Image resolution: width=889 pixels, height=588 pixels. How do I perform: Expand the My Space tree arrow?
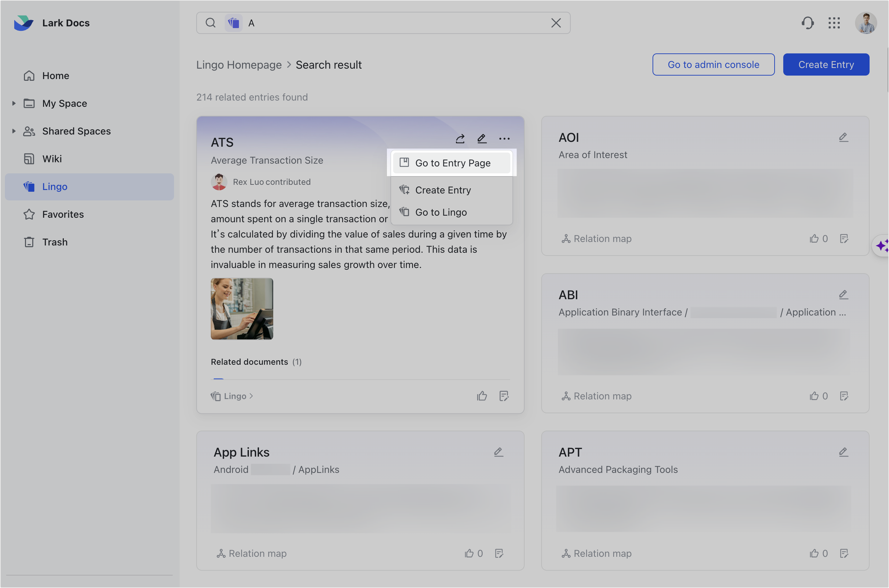point(14,103)
